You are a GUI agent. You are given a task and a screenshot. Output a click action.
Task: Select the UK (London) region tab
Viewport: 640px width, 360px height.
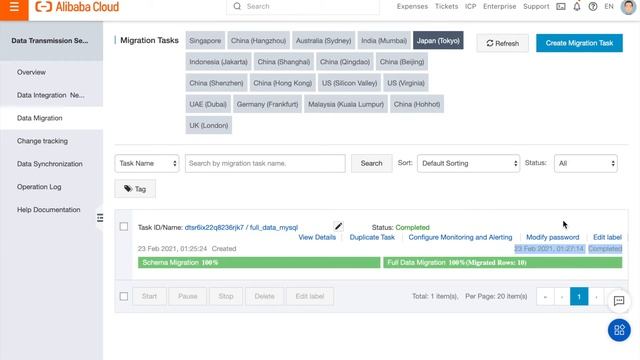pyautogui.click(x=209, y=125)
